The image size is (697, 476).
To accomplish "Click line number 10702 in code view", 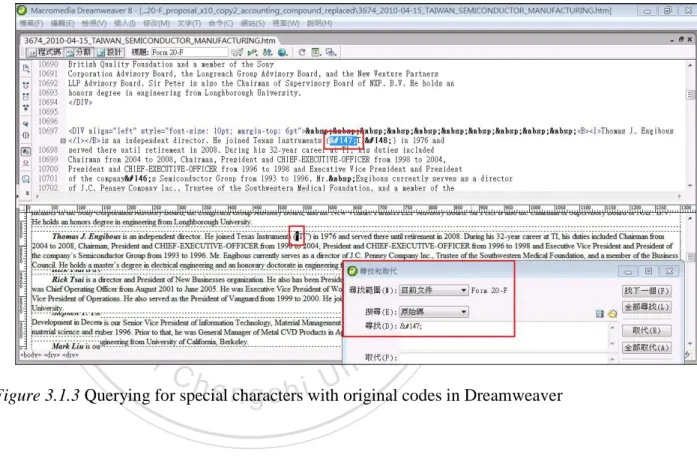I will 48,188.
